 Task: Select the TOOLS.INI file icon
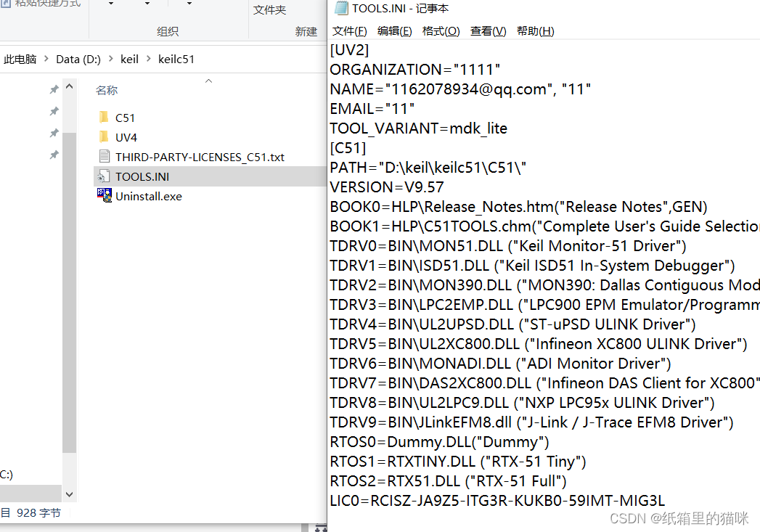tap(104, 176)
